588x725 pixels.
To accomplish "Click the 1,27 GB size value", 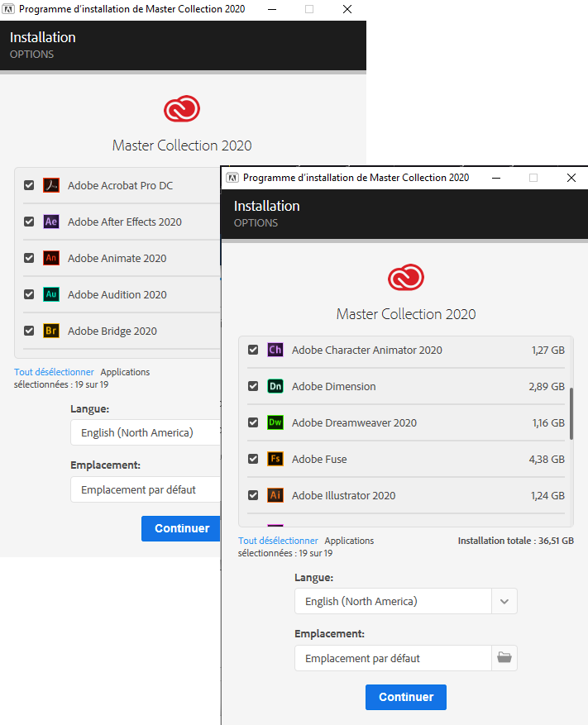I will tap(547, 350).
